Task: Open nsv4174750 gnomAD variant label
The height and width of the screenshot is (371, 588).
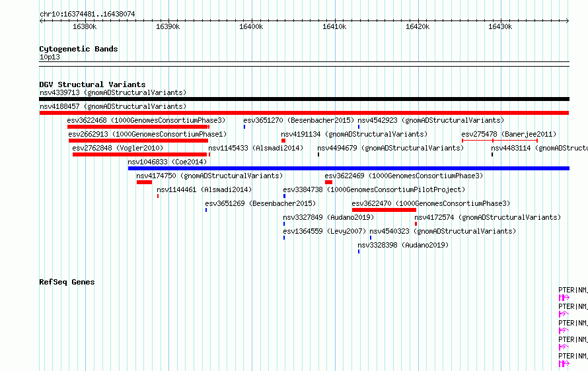Action: coord(209,176)
